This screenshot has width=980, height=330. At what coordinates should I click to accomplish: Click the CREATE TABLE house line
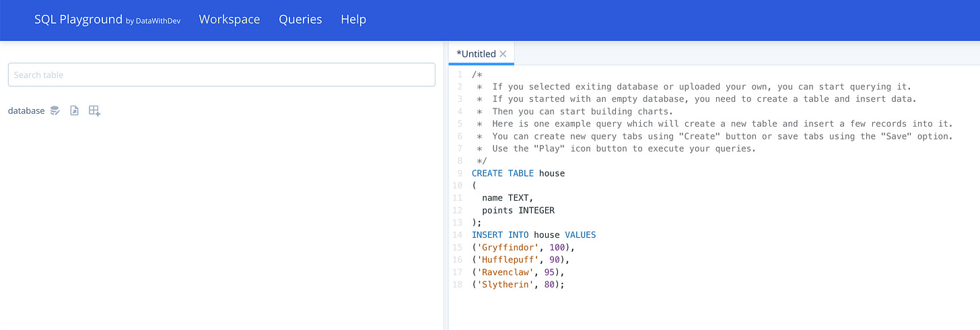pos(518,173)
